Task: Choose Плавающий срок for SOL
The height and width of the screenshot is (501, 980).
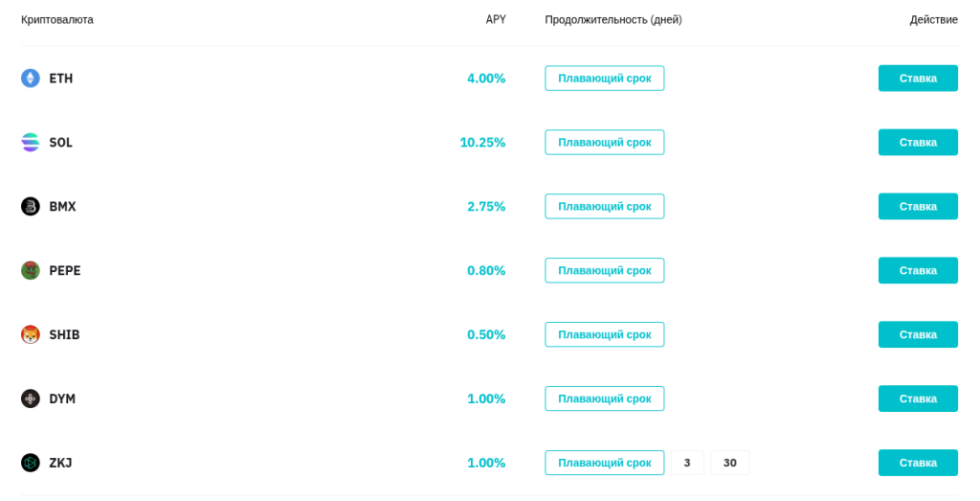Action: tap(604, 143)
